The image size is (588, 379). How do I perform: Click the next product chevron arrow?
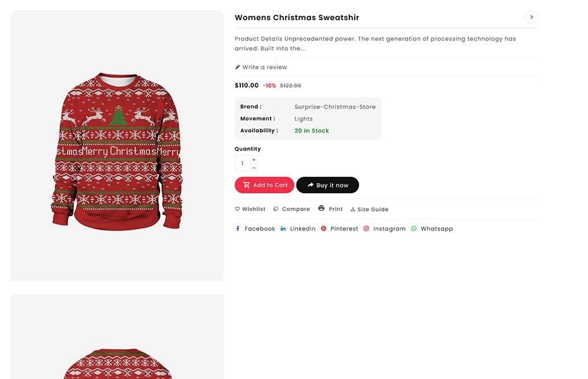tap(531, 17)
